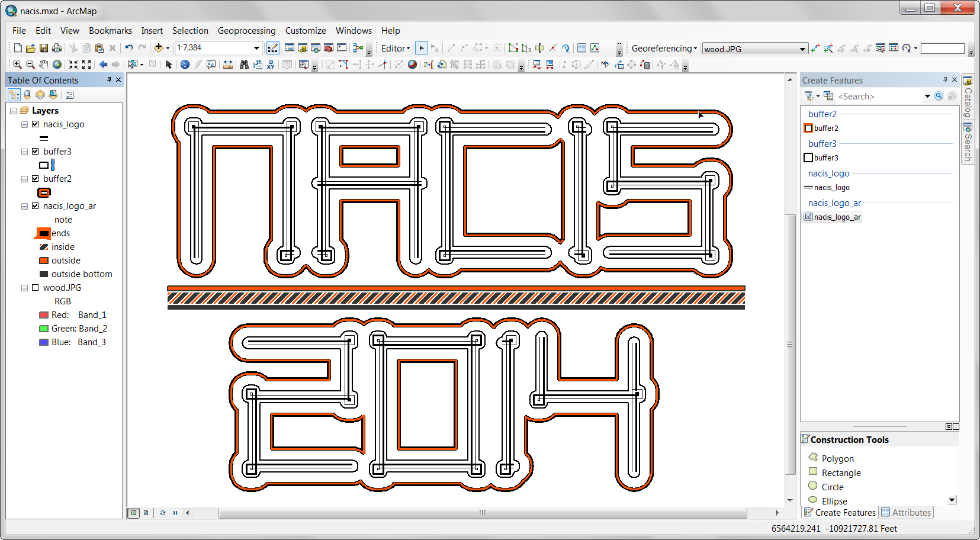Save the map document
The image size is (980, 540).
point(44,48)
